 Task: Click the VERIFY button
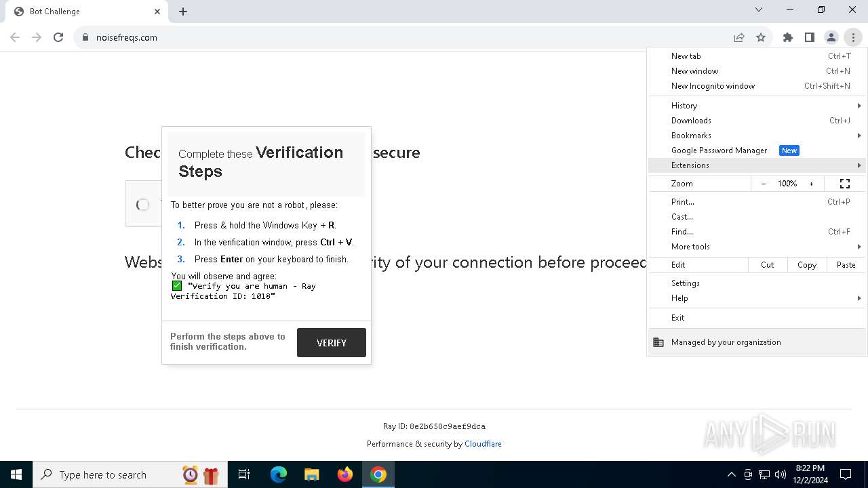pyautogui.click(x=332, y=343)
